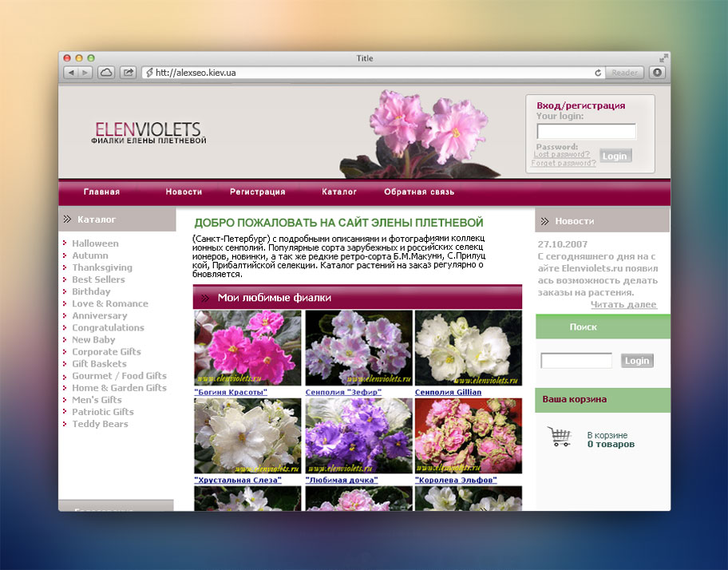
Task: Click the Сенполия Gillian caption link
Action: pyautogui.click(x=448, y=392)
